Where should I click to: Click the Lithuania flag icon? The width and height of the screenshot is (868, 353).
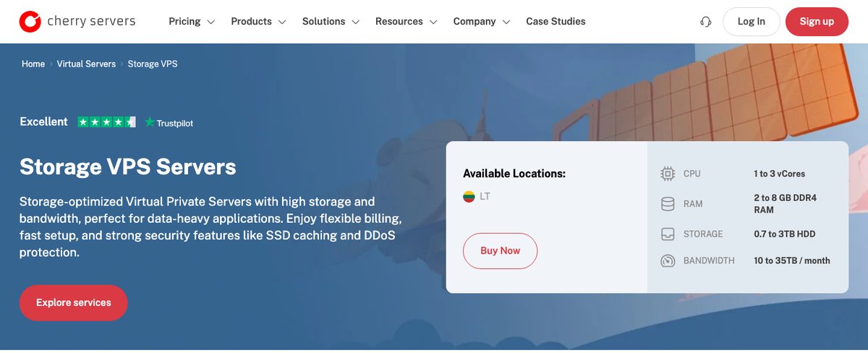(x=469, y=196)
